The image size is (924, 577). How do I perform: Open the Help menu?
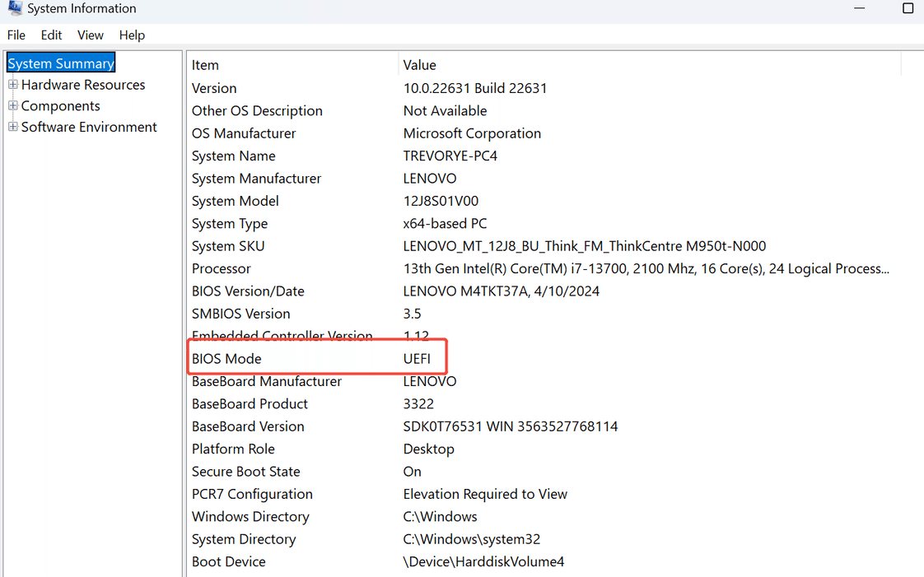[132, 35]
